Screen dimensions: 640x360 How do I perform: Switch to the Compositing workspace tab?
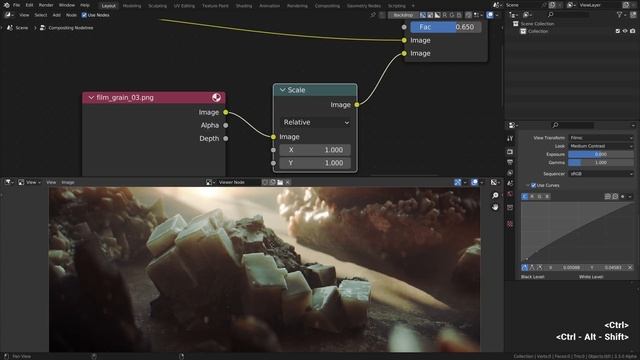coord(327,6)
